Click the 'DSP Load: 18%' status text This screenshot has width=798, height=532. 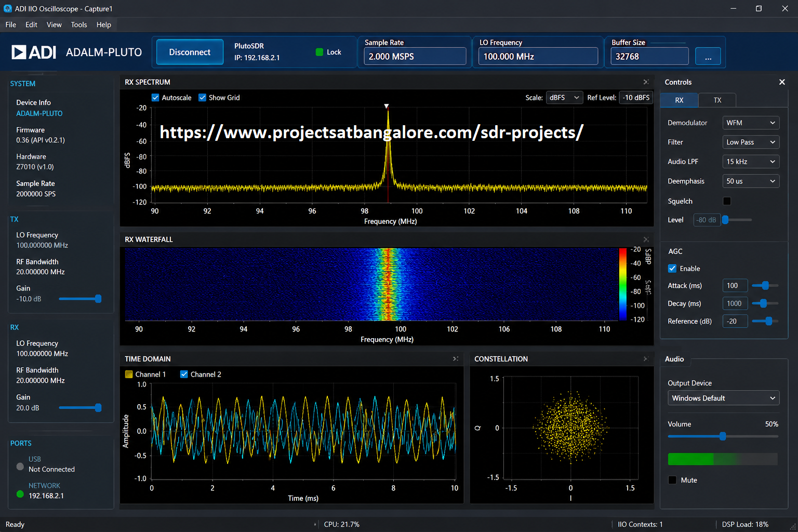745,524
